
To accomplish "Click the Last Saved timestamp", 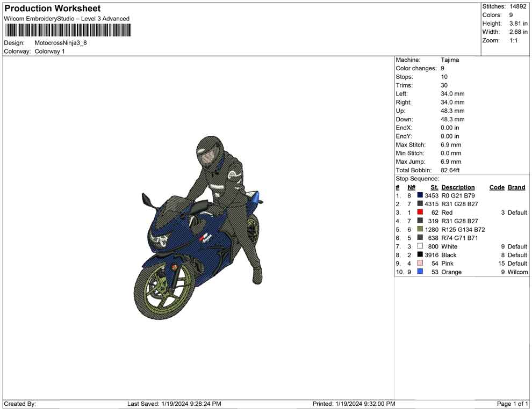I will [174, 404].
